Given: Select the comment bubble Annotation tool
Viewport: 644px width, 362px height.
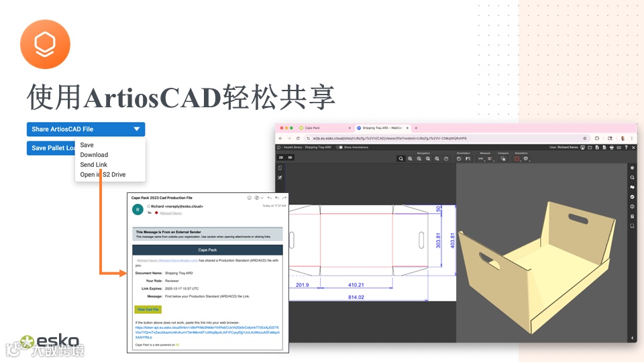Looking at the screenshot, I should tap(526, 159).
